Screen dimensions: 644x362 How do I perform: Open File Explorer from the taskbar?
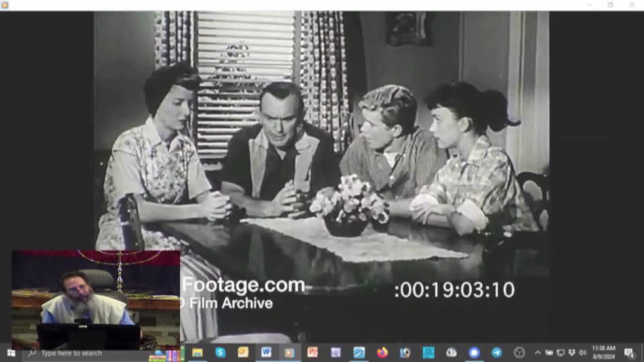(x=197, y=353)
